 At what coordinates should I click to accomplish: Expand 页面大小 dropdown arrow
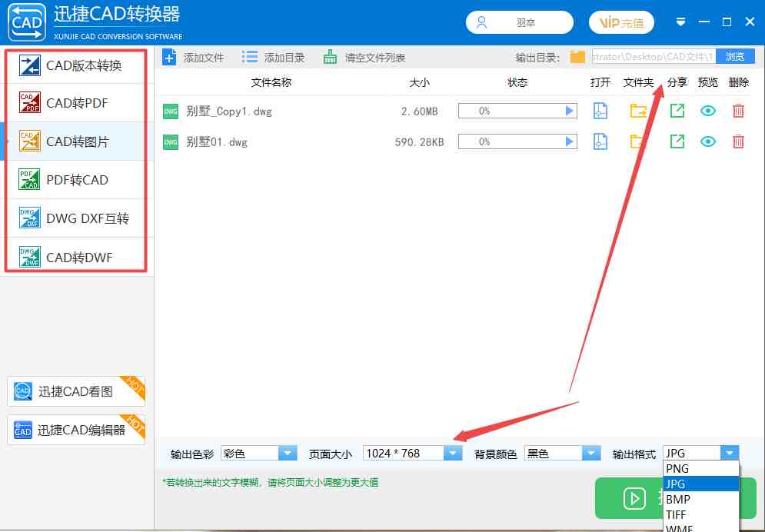pos(453,454)
